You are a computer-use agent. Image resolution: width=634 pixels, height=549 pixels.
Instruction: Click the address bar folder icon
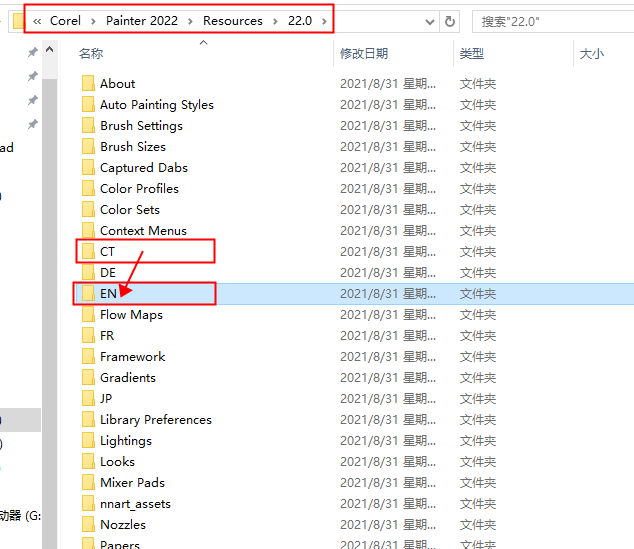click(18, 21)
